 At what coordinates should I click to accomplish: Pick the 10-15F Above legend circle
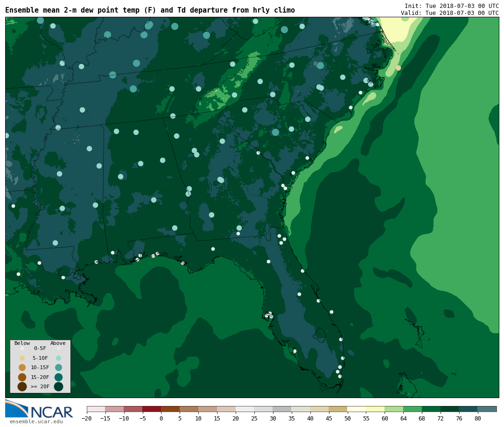coord(58,367)
